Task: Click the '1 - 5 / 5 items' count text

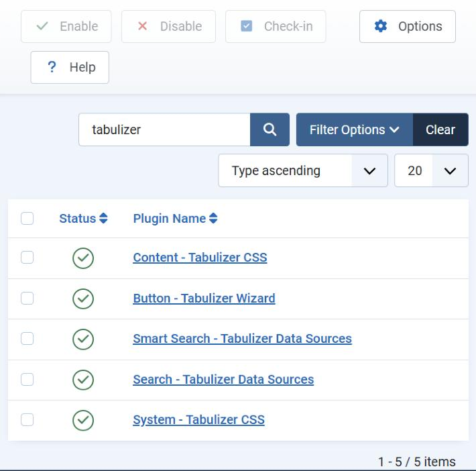Action: pos(417,462)
